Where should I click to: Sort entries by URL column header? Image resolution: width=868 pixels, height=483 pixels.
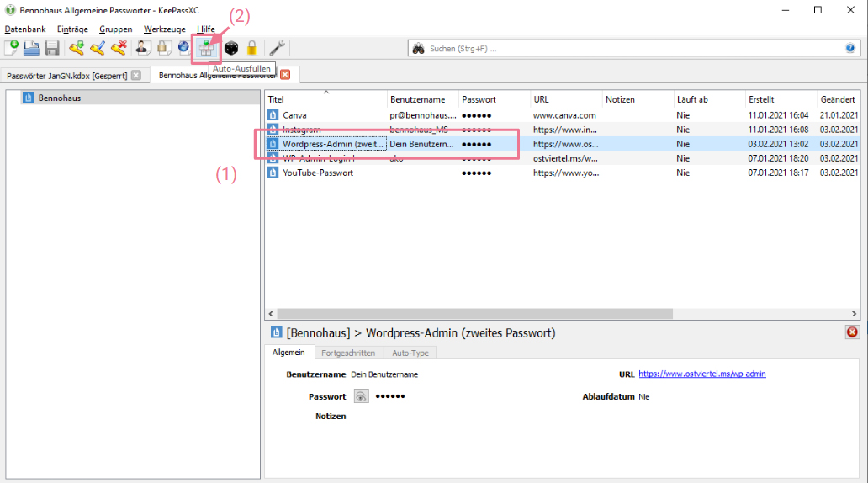click(566, 99)
